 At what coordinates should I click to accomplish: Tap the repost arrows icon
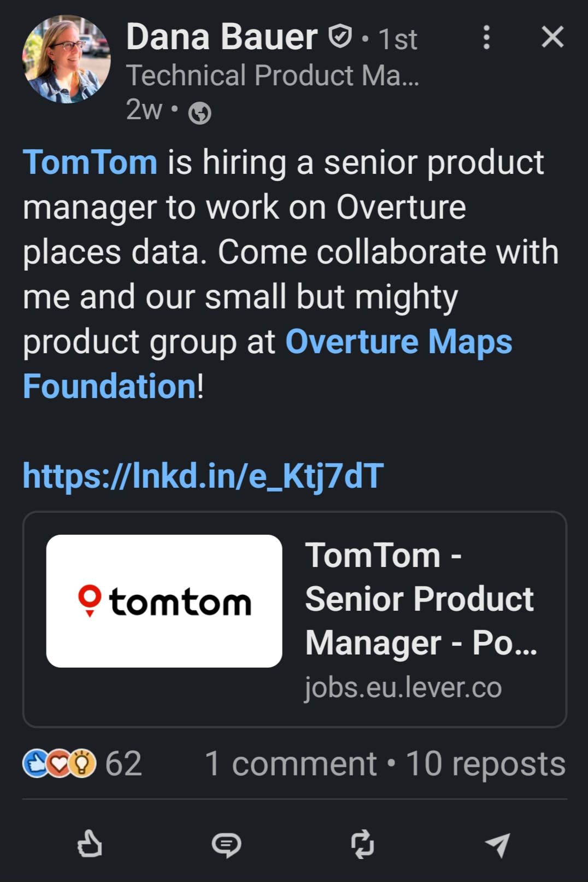(362, 844)
